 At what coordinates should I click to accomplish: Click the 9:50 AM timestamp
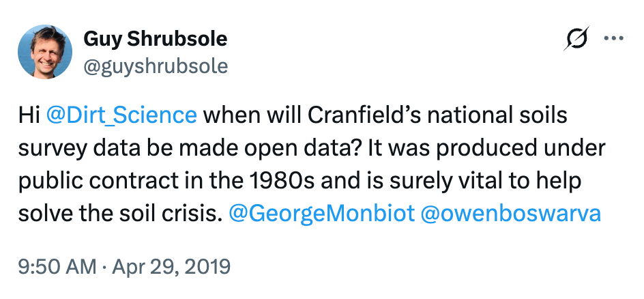(57, 266)
